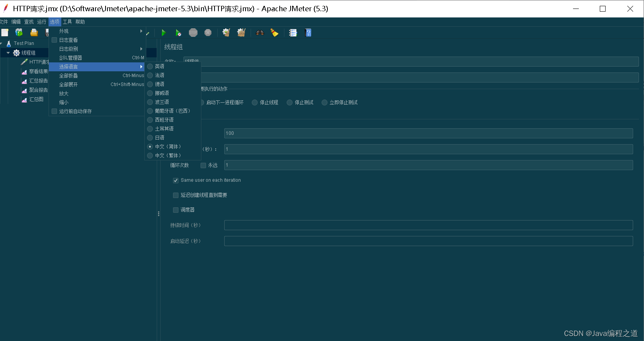Choose 全部展开 menu item

point(97,84)
